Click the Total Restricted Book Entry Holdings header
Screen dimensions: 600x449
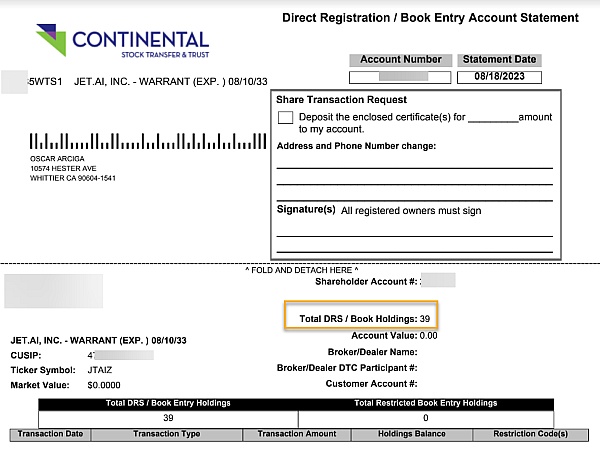[426, 403]
